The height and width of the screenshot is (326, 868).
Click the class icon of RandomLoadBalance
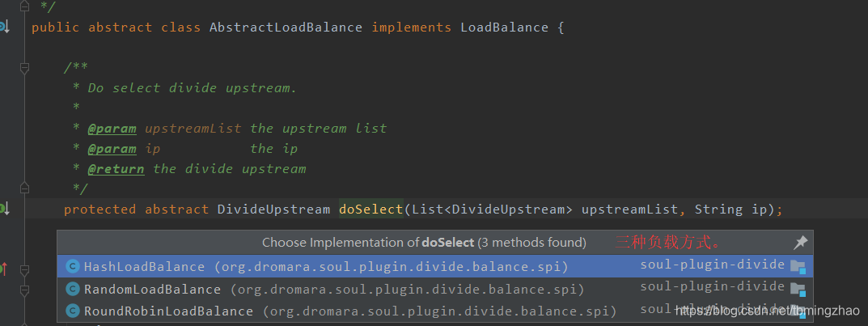(x=73, y=289)
